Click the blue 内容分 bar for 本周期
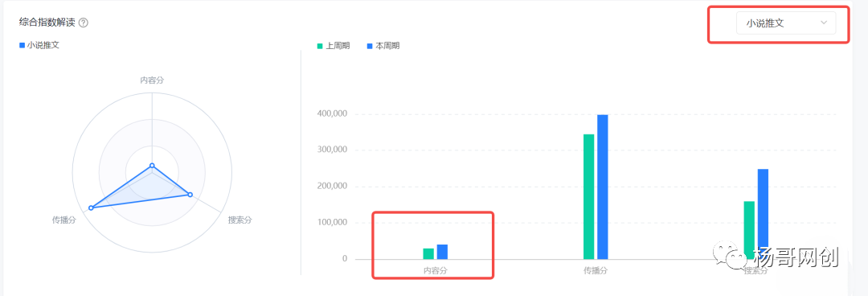Image resolution: width=868 pixels, height=296 pixels. (x=442, y=252)
